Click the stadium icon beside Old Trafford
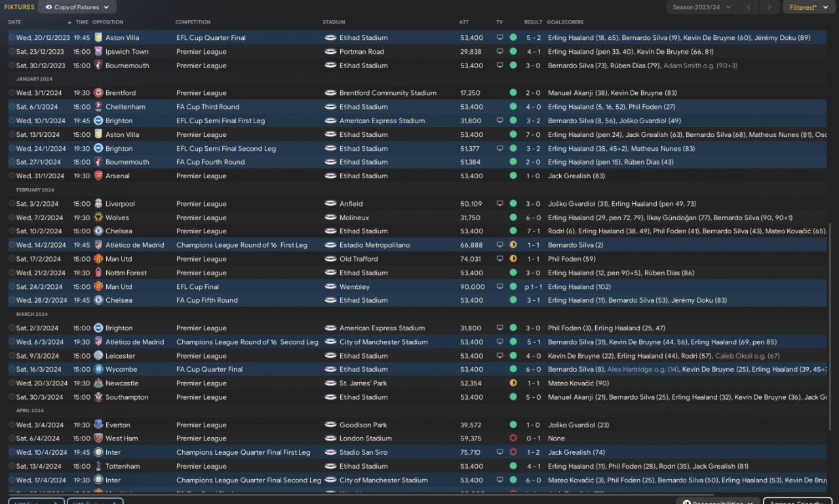The width and height of the screenshot is (839, 504). click(330, 259)
